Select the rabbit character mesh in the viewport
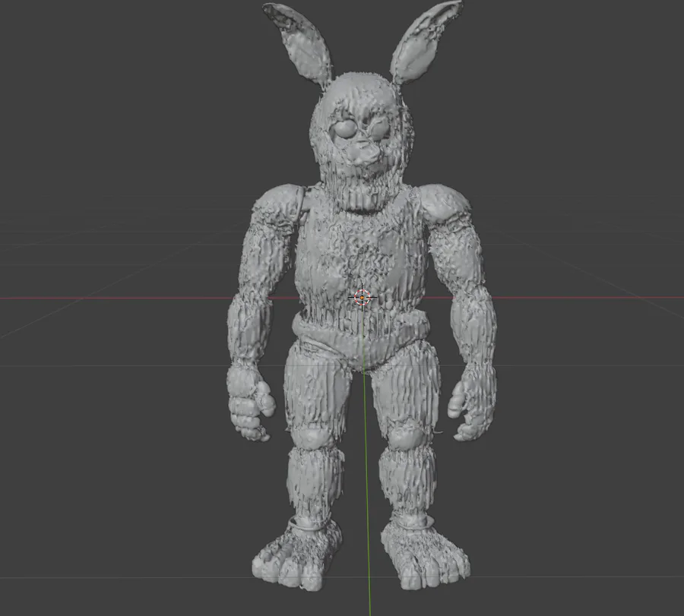The height and width of the screenshot is (616, 684). 361,296
